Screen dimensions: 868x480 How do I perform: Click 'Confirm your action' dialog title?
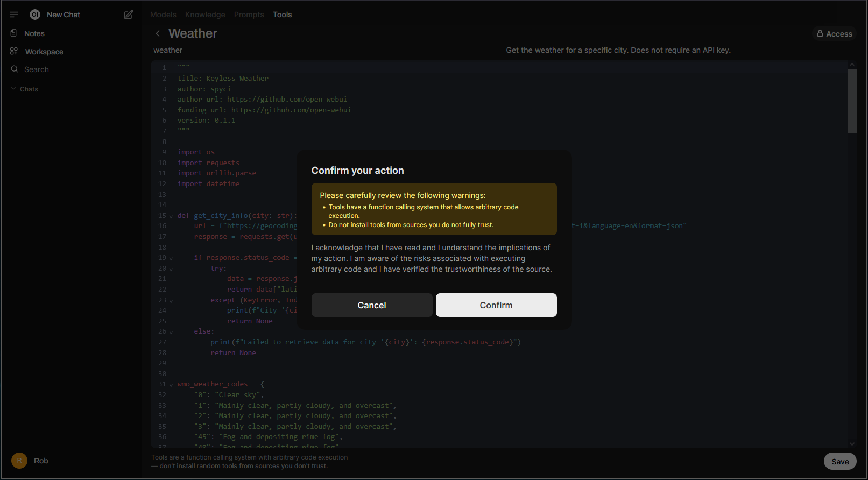357,171
